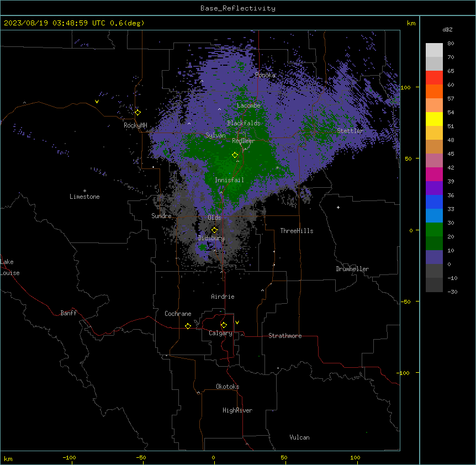Select the Lacombe town label

248,105
